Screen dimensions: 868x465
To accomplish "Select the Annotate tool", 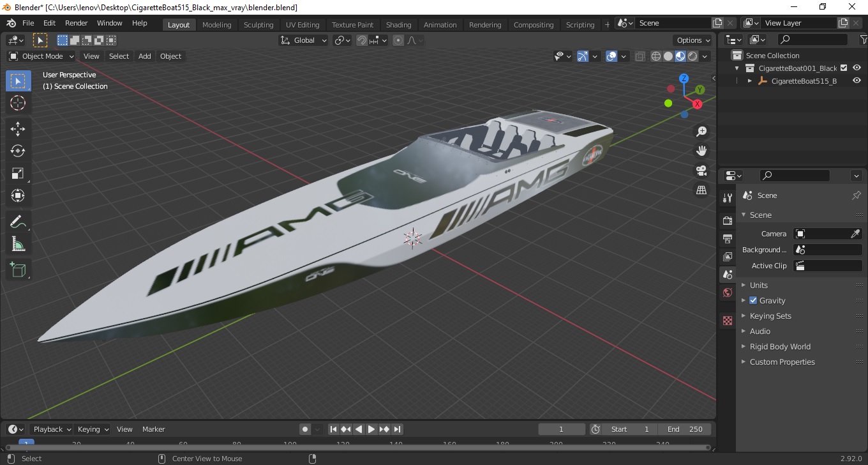I will pyautogui.click(x=18, y=222).
